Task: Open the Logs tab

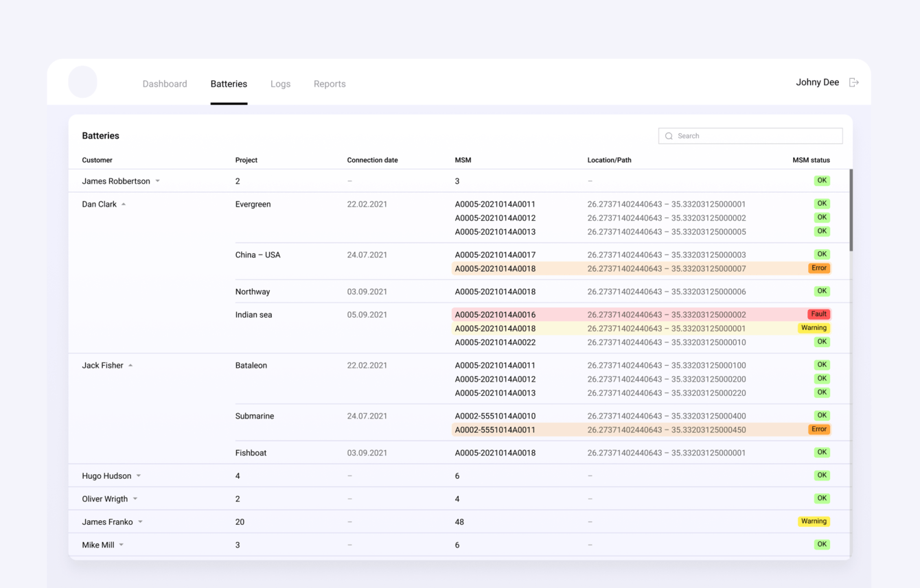Action: click(280, 84)
